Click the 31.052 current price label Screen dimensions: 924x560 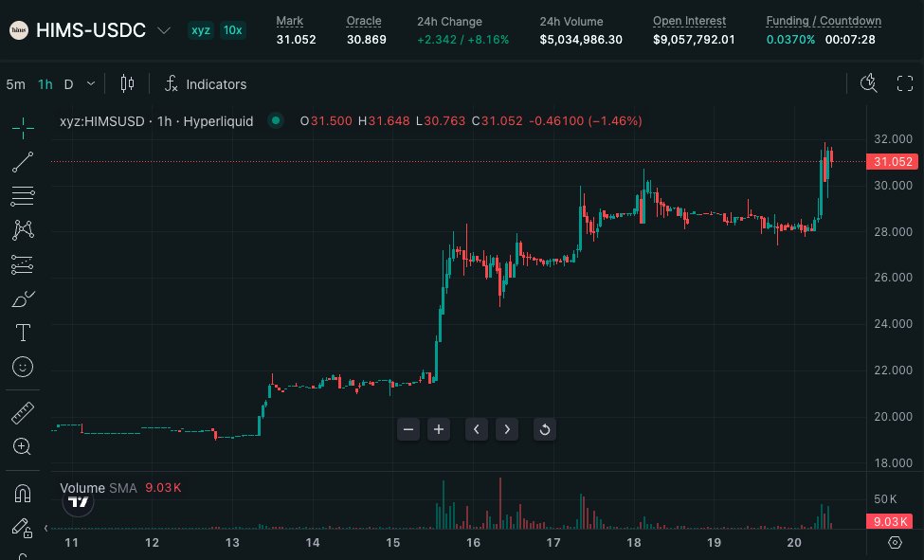pyautogui.click(x=892, y=161)
